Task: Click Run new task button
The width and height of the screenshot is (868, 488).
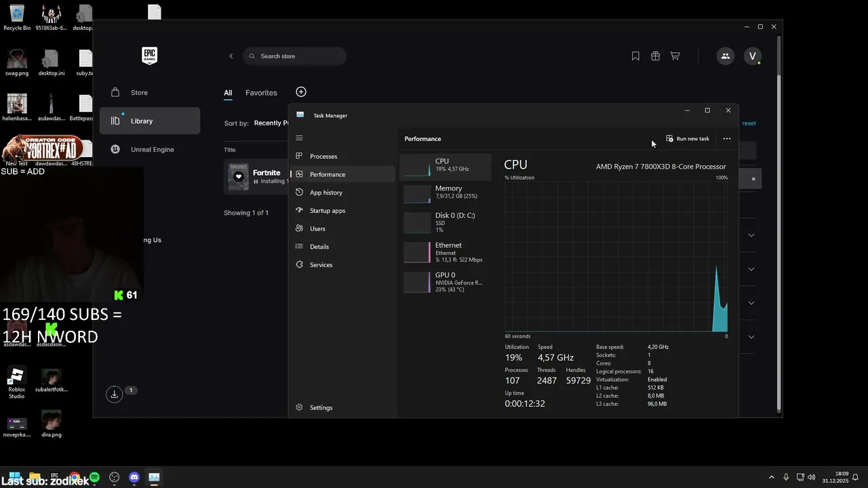Action: (x=688, y=139)
